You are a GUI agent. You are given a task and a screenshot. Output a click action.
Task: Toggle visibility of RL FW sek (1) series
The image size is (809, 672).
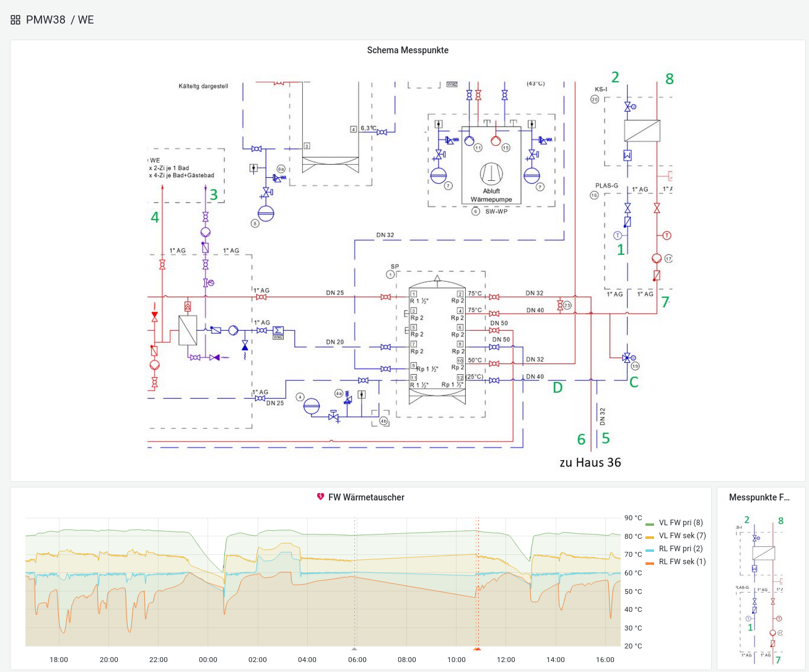[683, 562]
